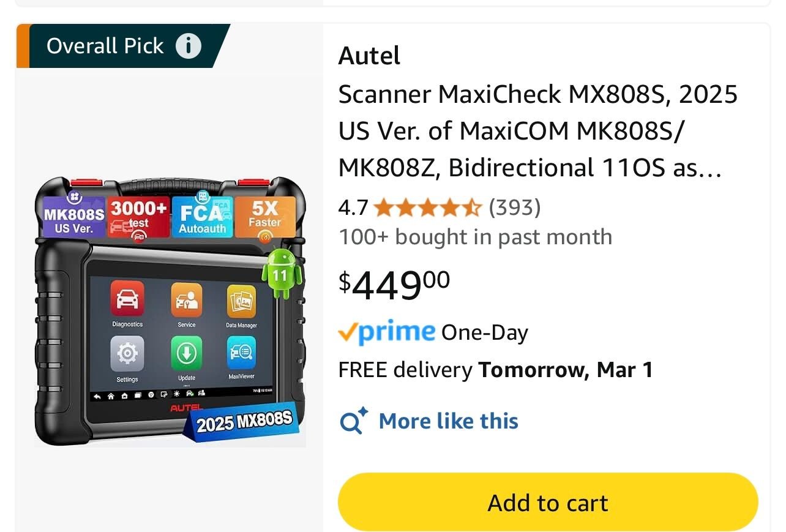Click the Service icon on scanner screen
Screen dimensions: 786x532
[187, 299]
